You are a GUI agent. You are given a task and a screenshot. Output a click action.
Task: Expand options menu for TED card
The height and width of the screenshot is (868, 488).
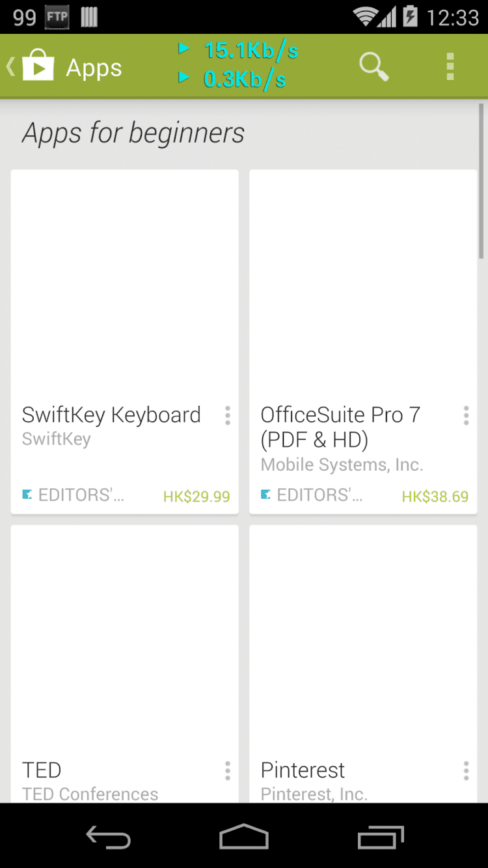click(227, 771)
